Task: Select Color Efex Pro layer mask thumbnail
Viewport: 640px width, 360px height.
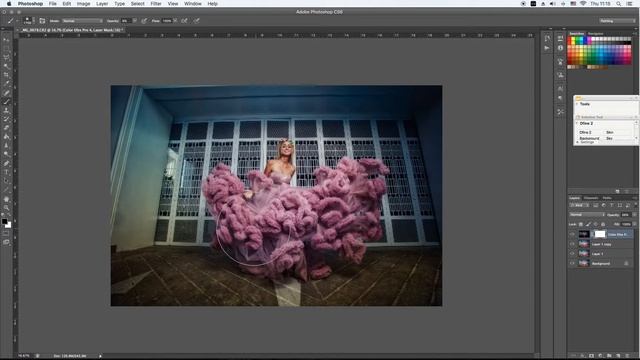Action: pos(600,234)
